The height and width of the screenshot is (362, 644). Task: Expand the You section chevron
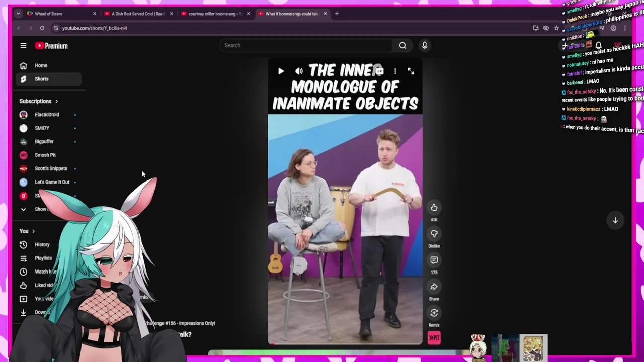tap(33, 231)
